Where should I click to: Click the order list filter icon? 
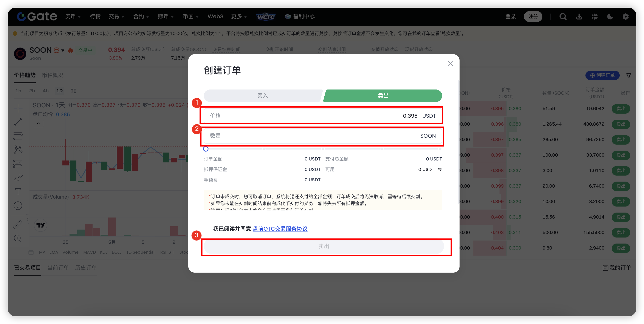click(x=629, y=75)
